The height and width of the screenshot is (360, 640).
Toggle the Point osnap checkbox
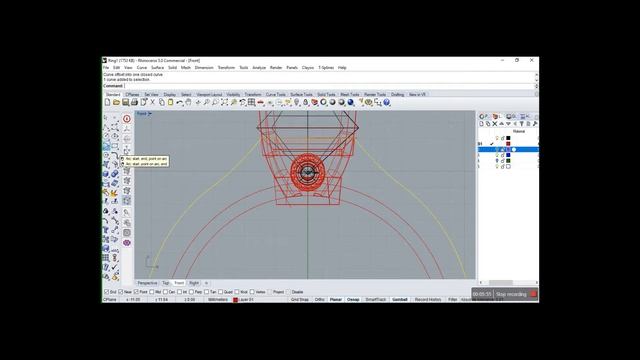(136, 292)
